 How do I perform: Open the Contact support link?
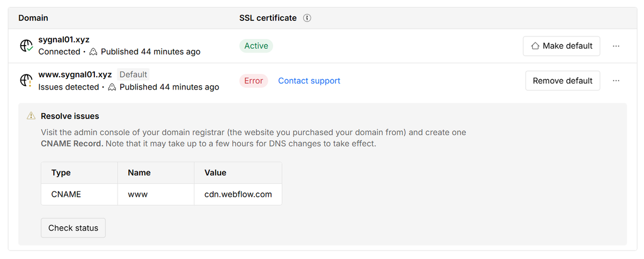pyautogui.click(x=309, y=81)
